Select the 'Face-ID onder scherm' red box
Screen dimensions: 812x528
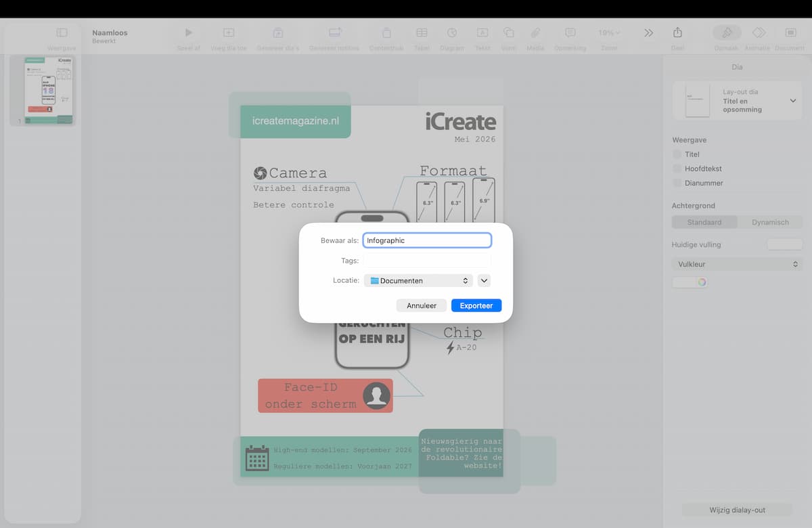click(x=325, y=396)
